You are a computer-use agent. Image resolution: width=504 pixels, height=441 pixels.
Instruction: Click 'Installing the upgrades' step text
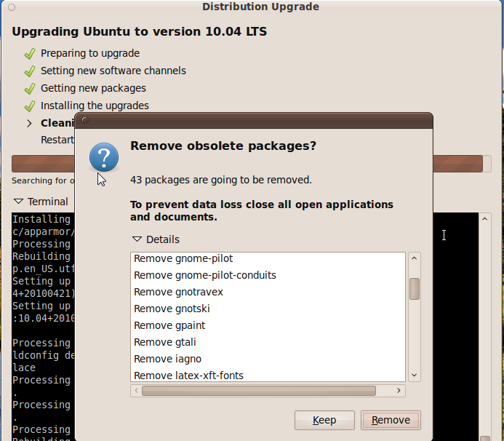[95, 106]
